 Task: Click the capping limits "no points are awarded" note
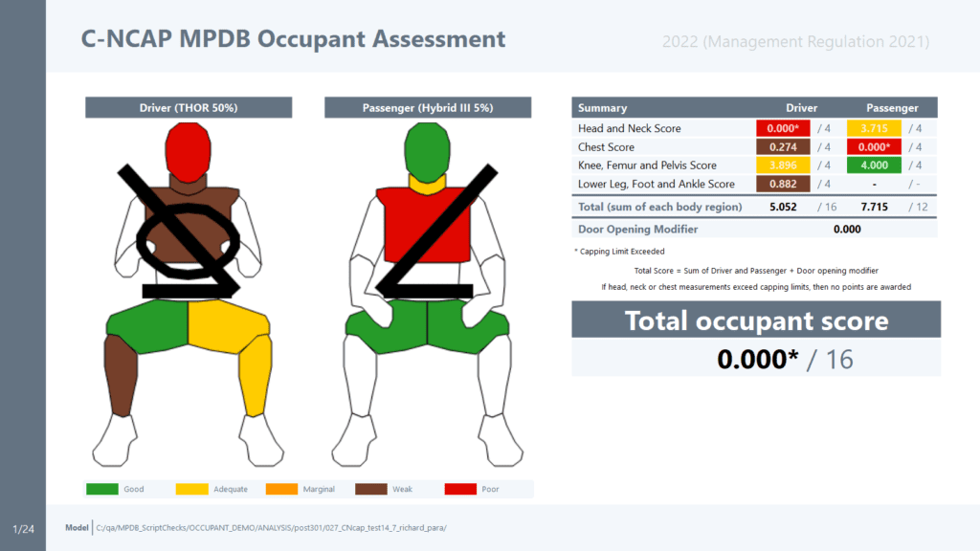point(756,287)
